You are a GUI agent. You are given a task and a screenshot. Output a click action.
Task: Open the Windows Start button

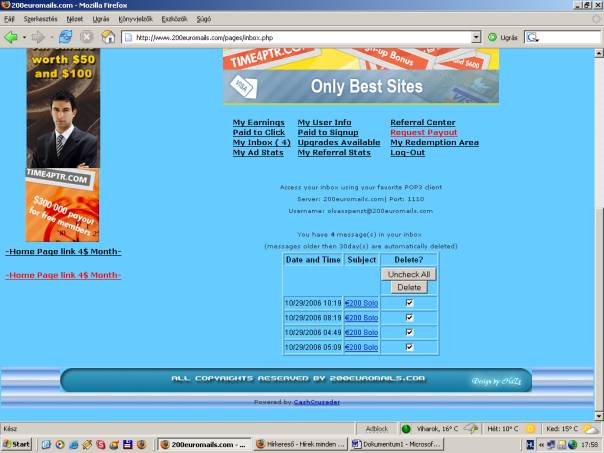point(17,444)
